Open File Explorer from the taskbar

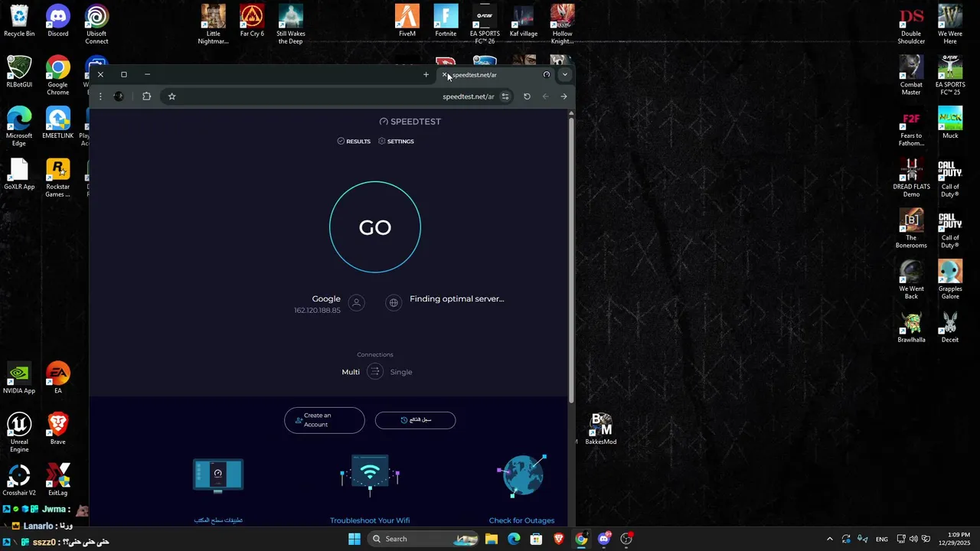click(x=492, y=539)
